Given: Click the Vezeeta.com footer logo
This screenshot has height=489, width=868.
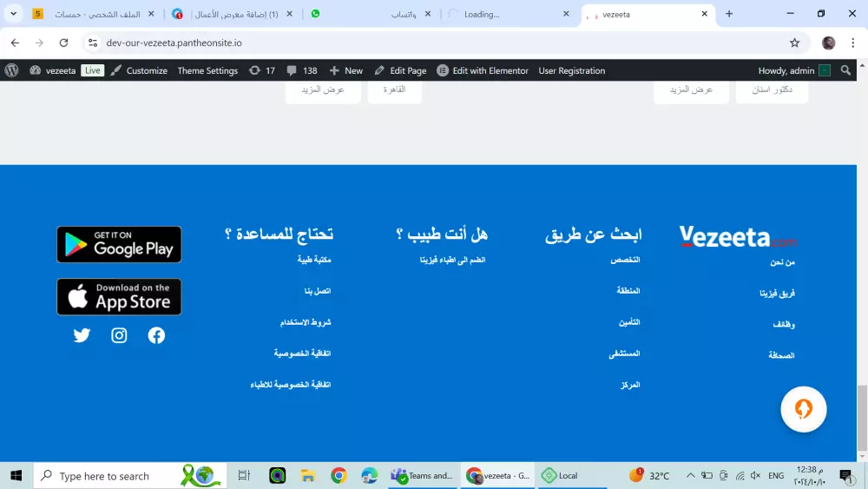Looking at the screenshot, I should click(x=737, y=236).
